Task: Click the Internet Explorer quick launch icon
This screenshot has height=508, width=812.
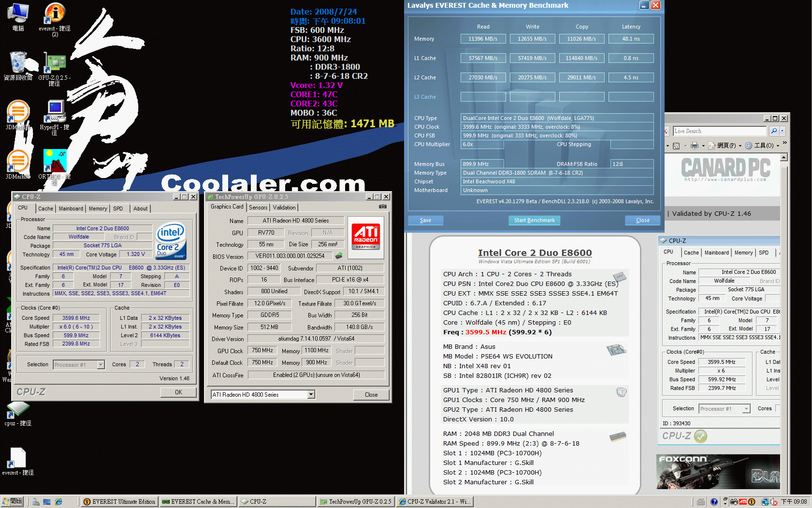Action: coord(58,502)
